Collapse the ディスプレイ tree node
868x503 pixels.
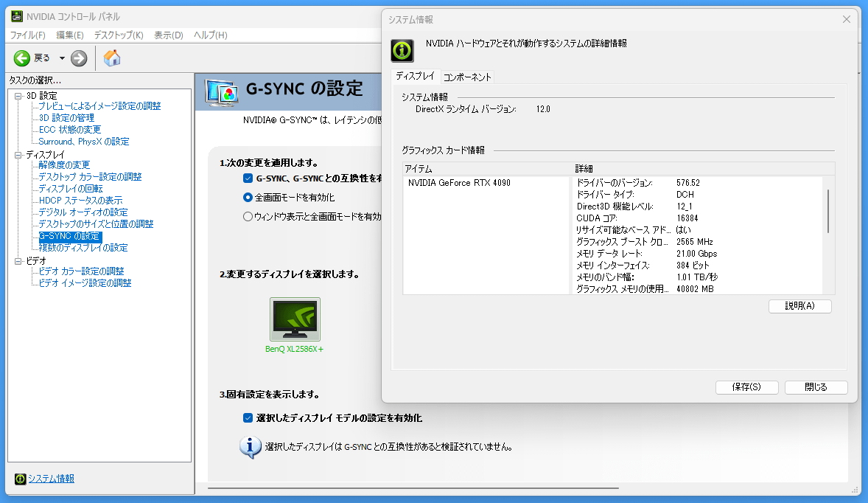[18, 155]
